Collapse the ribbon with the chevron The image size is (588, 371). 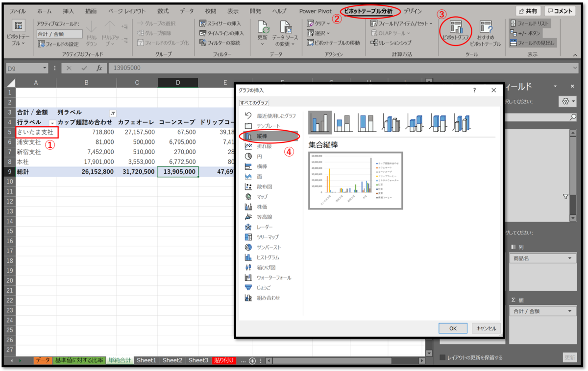point(575,55)
